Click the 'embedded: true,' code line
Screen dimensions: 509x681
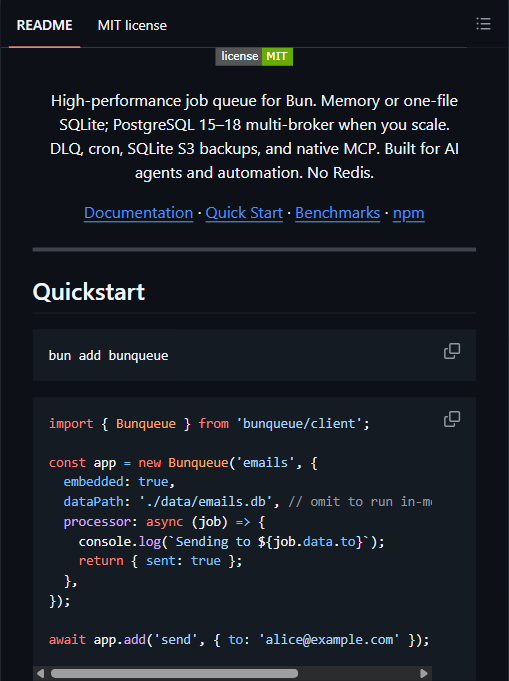(119, 482)
